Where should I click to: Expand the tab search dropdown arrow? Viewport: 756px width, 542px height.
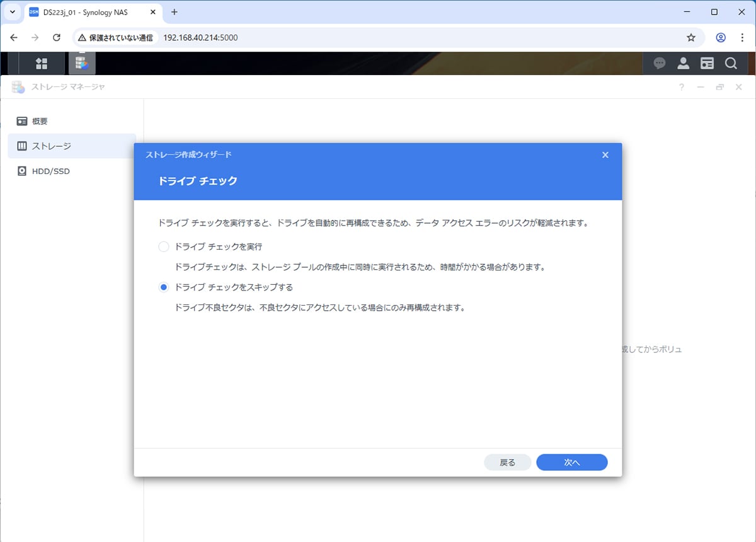[x=12, y=12]
